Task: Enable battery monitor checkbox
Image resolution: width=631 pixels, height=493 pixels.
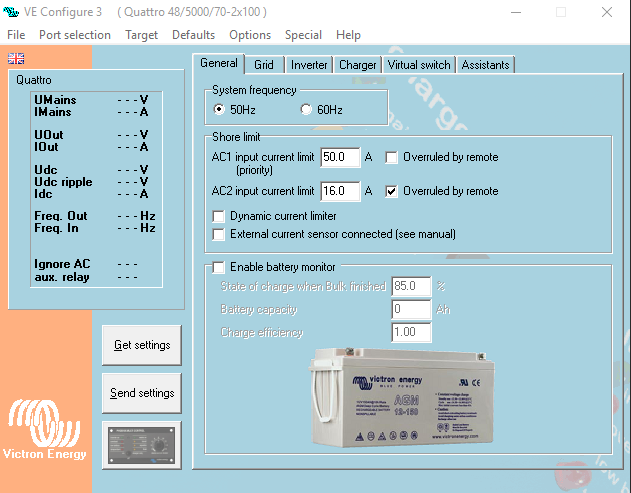Action: coord(220,267)
